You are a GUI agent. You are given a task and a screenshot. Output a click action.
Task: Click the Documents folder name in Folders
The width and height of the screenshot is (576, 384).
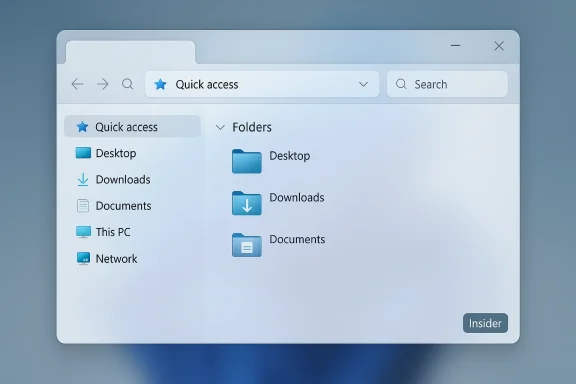click(x=297, y=239)
